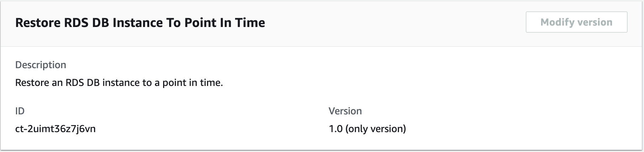
Task: Click the ID field label
Action: point(20,111)
